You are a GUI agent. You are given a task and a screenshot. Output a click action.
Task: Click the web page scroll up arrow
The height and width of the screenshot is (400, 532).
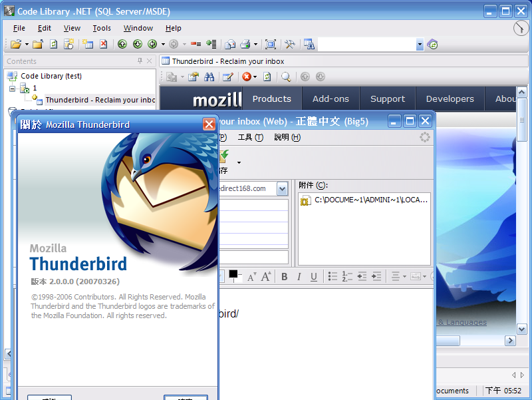pos(521,92)
